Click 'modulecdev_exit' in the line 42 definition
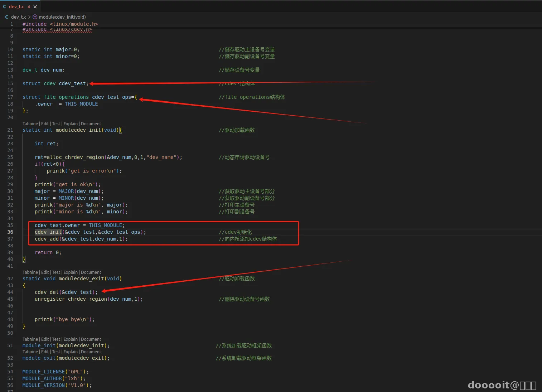 81,279
